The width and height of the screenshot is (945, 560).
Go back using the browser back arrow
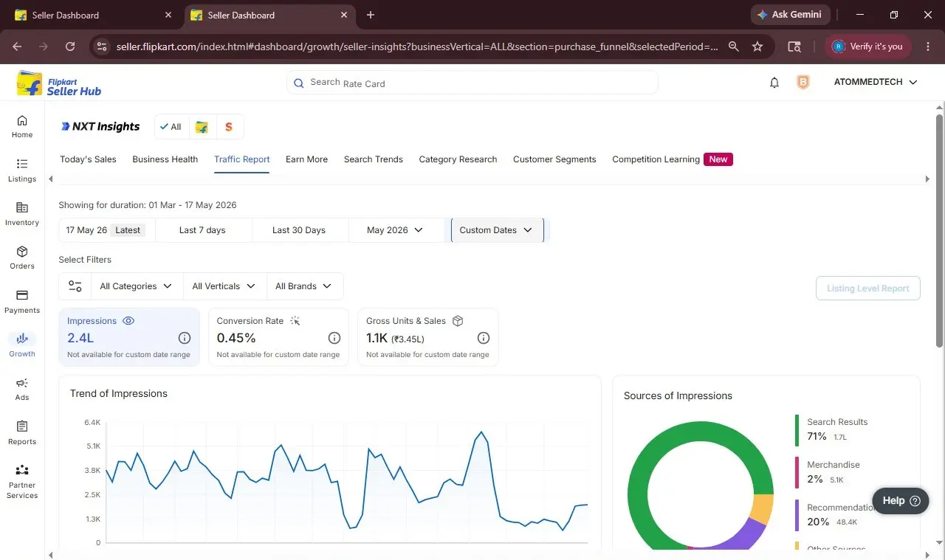click(x=17, y=46)
